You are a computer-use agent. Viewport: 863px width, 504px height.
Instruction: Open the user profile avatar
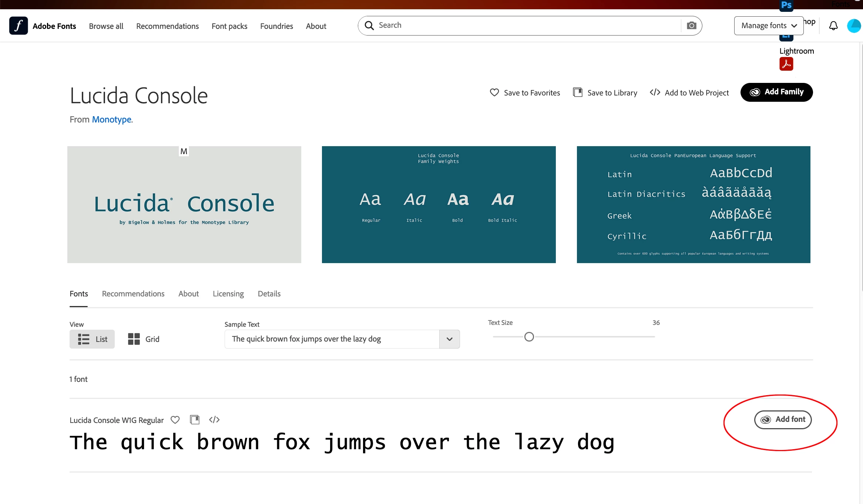click(x=854, y=26)
